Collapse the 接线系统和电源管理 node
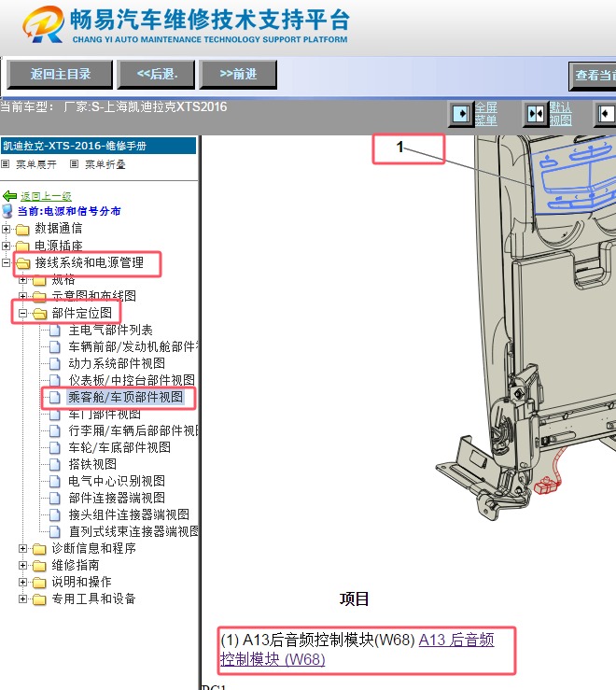Image resolution: width=616 pixels, height=690 pixels. click(x=6, y=262)
